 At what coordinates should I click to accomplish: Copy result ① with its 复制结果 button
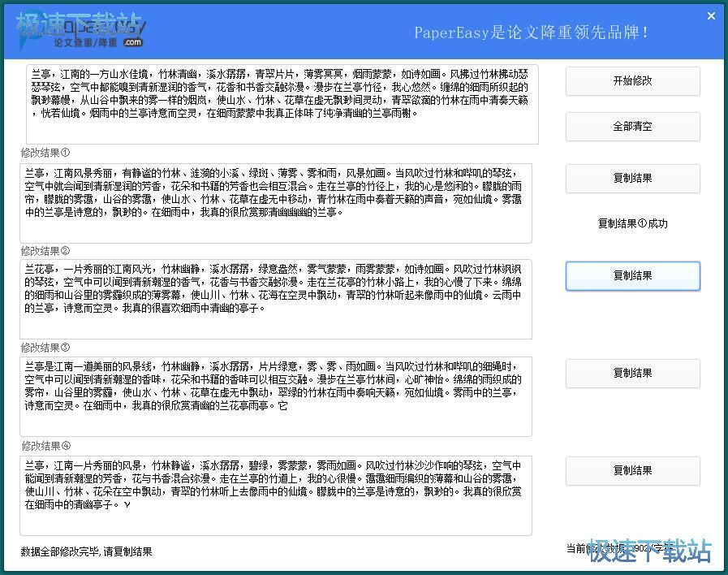pos(632,179)
